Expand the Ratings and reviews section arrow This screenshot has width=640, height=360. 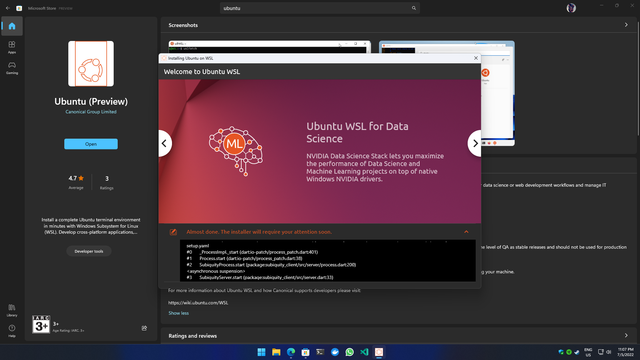pyautogui.click(x=626, y=336)
